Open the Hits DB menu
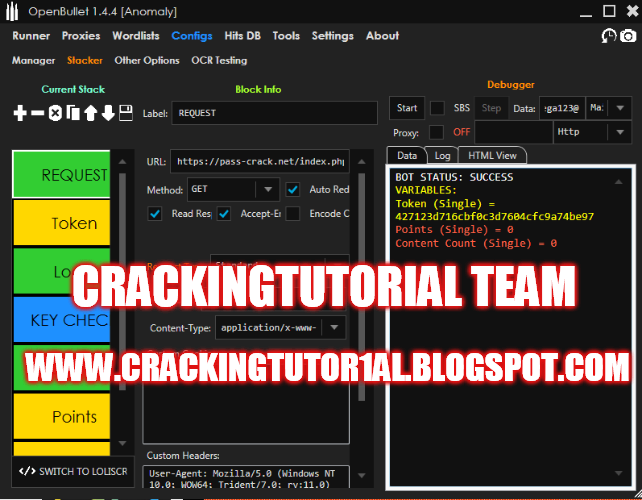Image resolution: width=642 pixels, height=500 pixels. pyautogui.click(x=242, y=36)
